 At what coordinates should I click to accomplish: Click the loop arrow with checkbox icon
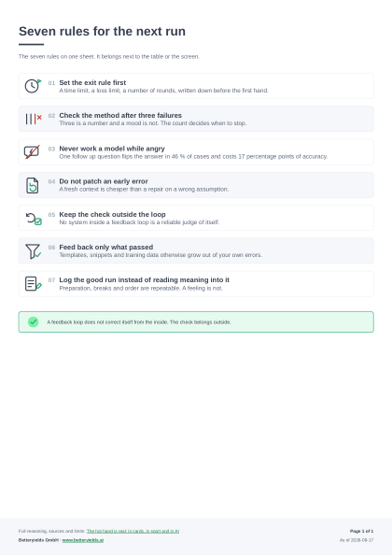[34, 219]
